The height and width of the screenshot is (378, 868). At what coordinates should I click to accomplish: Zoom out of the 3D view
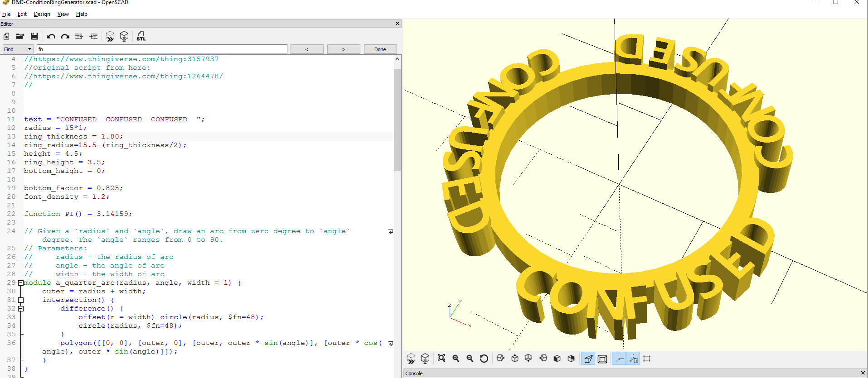tap(470, 359)
